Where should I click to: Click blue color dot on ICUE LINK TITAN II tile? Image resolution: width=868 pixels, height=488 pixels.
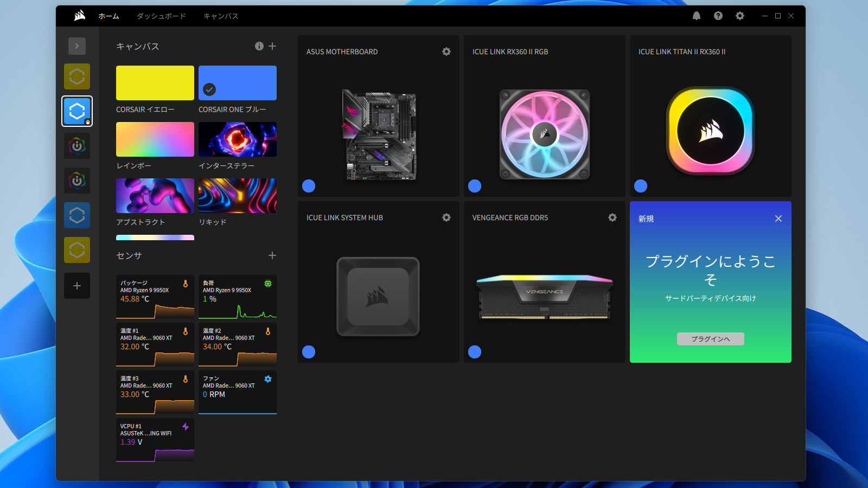[641, 186]
